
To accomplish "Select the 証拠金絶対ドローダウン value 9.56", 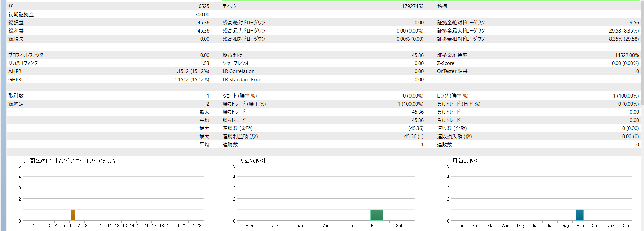I will (634, 23).
